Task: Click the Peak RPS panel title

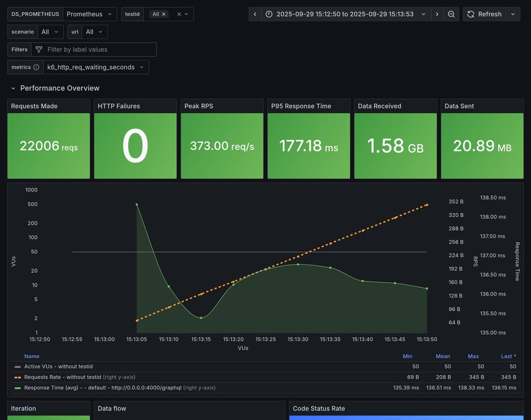Action: 199,106
